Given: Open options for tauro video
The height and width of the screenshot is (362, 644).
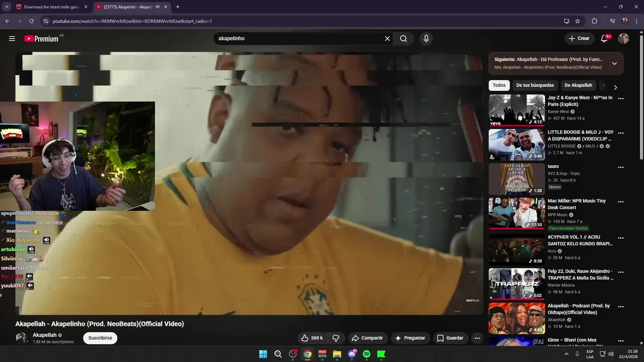Looking at the screenshot, I should (621, 167).
